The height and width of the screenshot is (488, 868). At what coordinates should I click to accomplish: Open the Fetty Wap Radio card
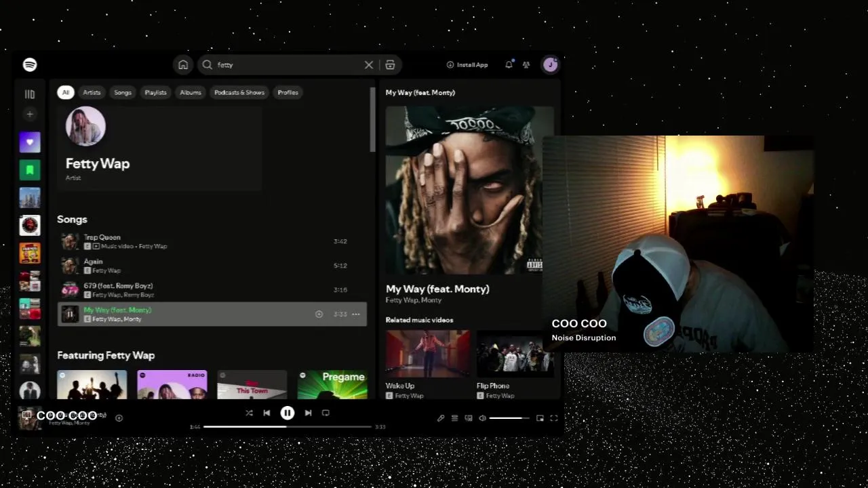point(172,384)
